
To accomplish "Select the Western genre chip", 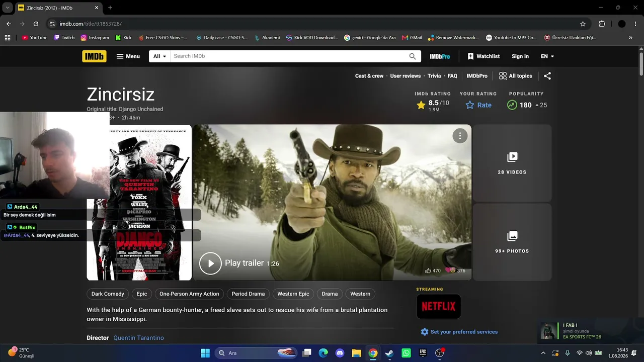I will (x=360, y=294).
